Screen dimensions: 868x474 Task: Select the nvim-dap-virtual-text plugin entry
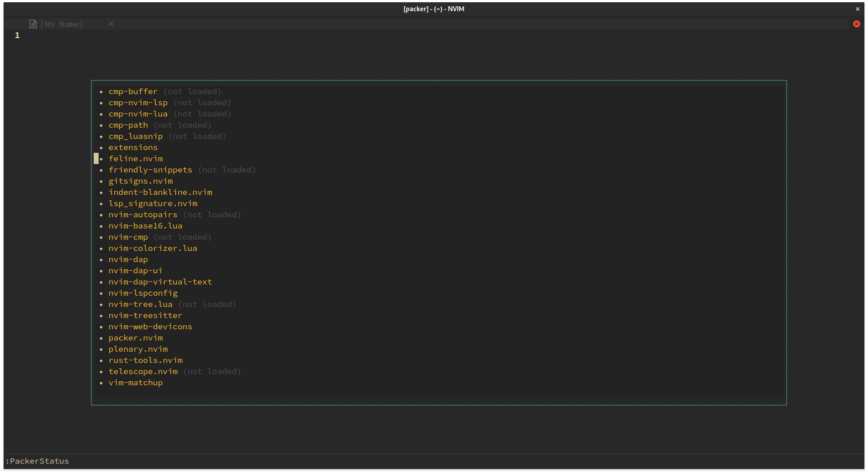pyautogui.click(x=160, y=282)
